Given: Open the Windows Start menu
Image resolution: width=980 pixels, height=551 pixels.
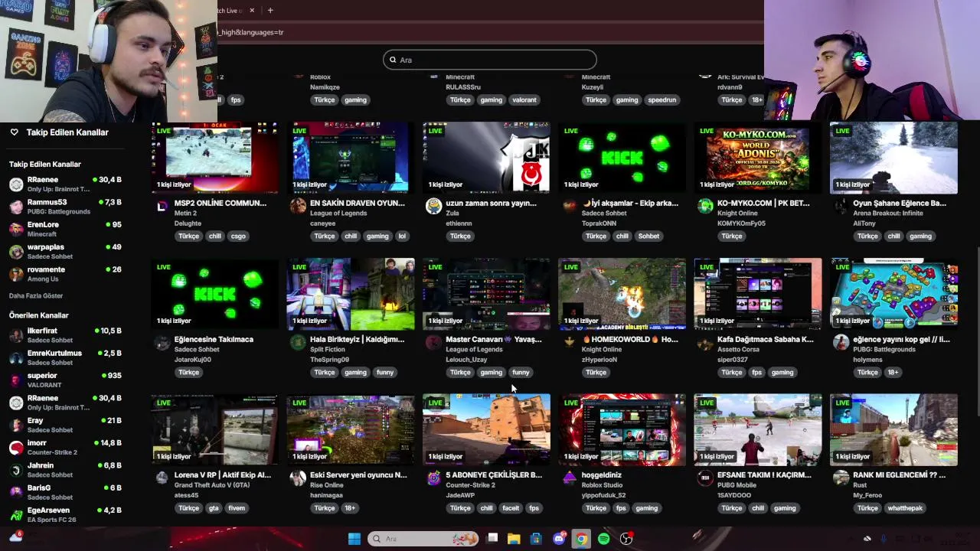Looking at the screenshot, I should tap(354, 539).
